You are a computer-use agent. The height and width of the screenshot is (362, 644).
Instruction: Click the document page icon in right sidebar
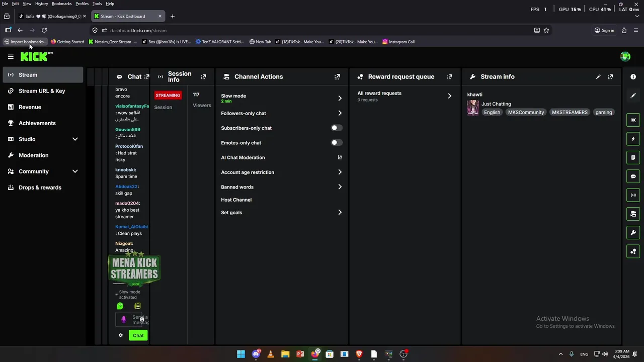pyautogui.click(x=633, y=157)
